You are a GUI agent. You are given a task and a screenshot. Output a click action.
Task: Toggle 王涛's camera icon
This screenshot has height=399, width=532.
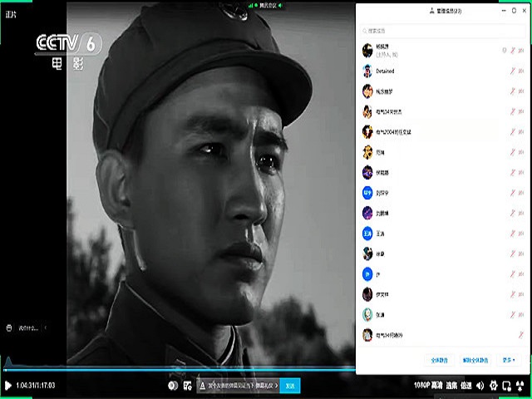(x=521, y=234)
